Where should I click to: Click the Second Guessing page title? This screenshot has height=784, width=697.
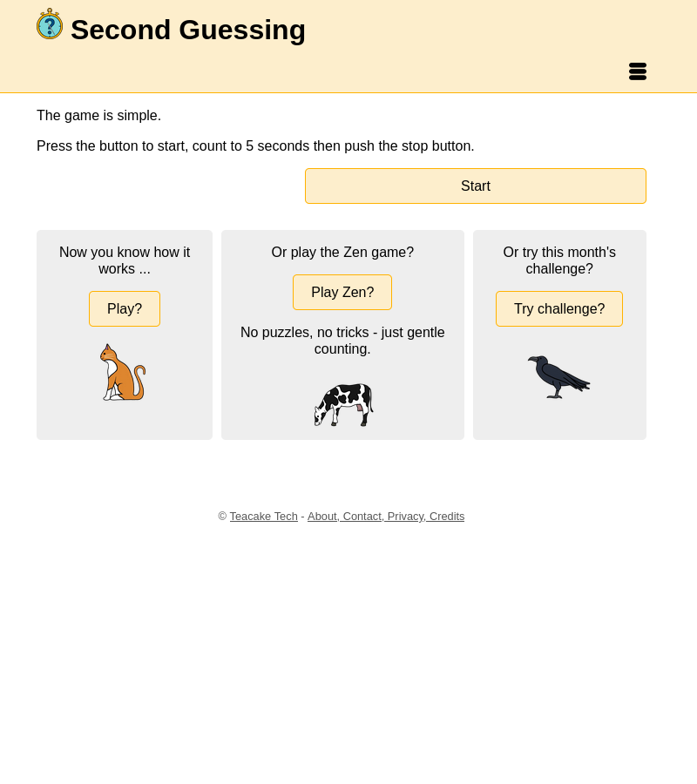pyautogui.click(x=188, y=30)
